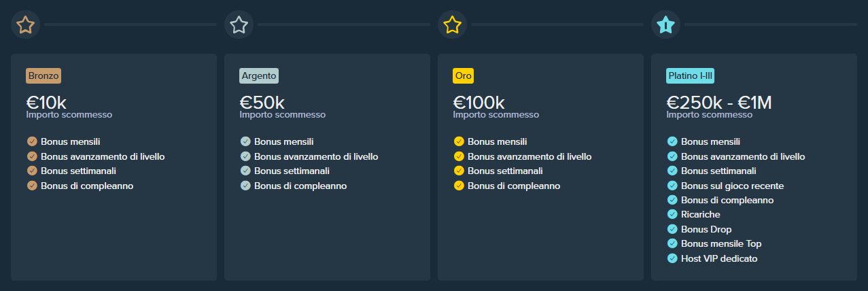This screenshot has width=868, height=291.
Task: Click the platinum checkmark beside Host VIP dedicato
Action: pos(672,258)
